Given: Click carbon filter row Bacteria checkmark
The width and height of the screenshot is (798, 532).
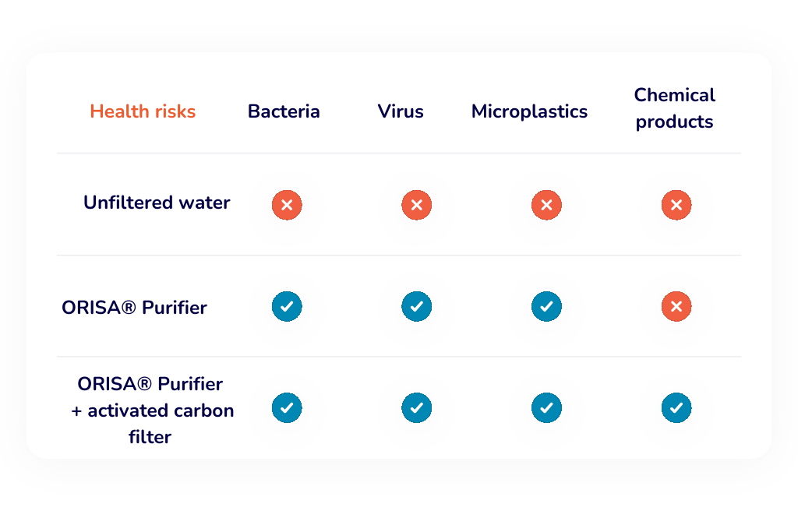Looking at the screenshot, I should coord(287,407).
